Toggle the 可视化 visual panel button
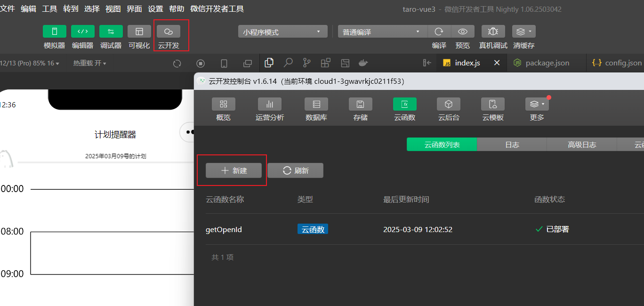The image size is (644, 306). (139, 32)
